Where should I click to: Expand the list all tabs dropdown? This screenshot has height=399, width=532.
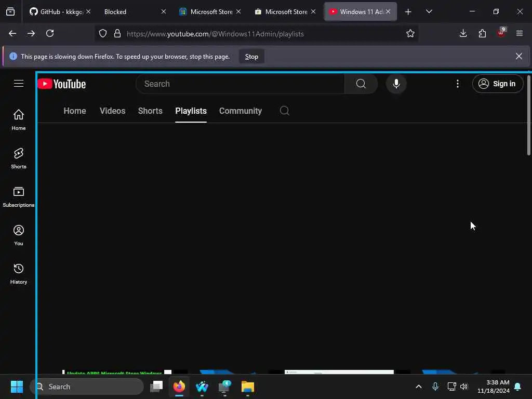(x=429, y=11)
